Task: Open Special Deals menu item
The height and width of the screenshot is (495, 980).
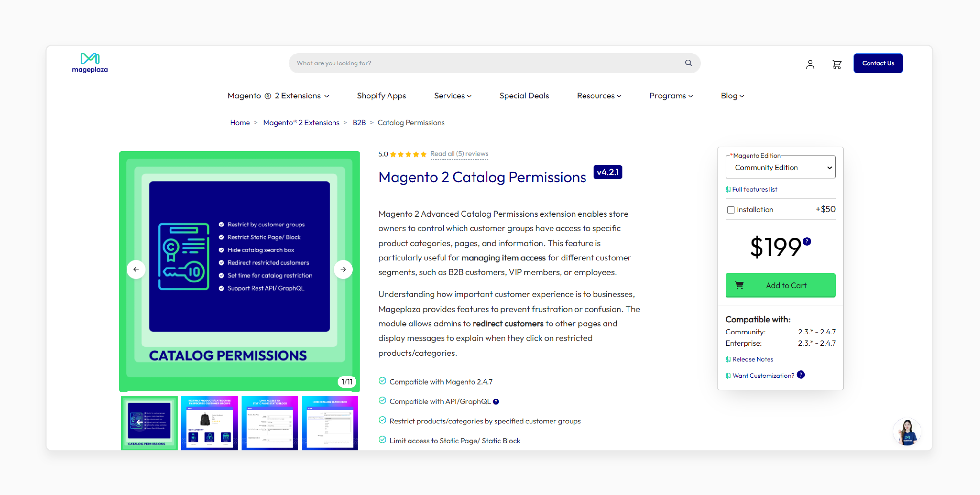Action: (x=524, y=95)
